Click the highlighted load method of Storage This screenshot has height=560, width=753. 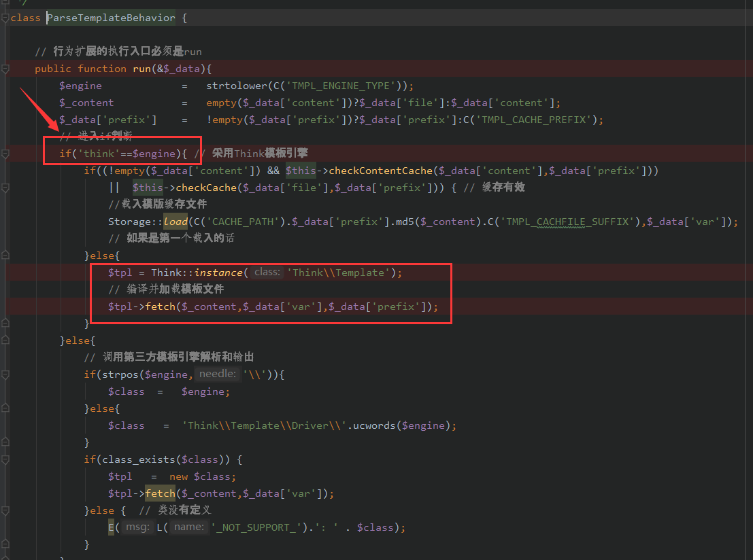coord(175,222)
